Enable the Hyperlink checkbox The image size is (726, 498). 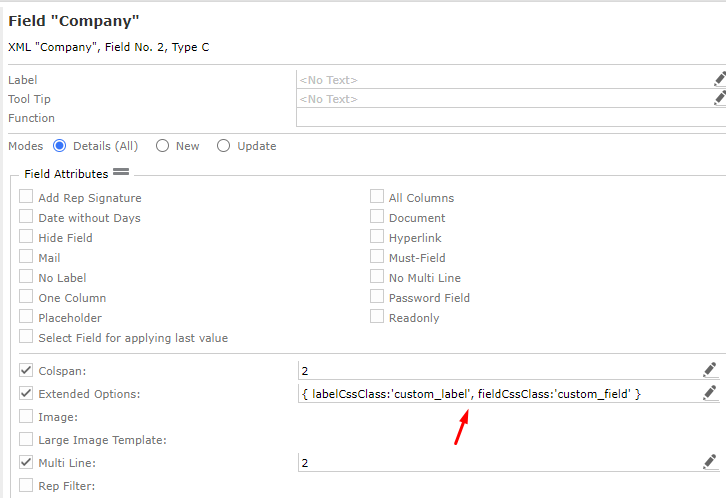coord(377,237)
